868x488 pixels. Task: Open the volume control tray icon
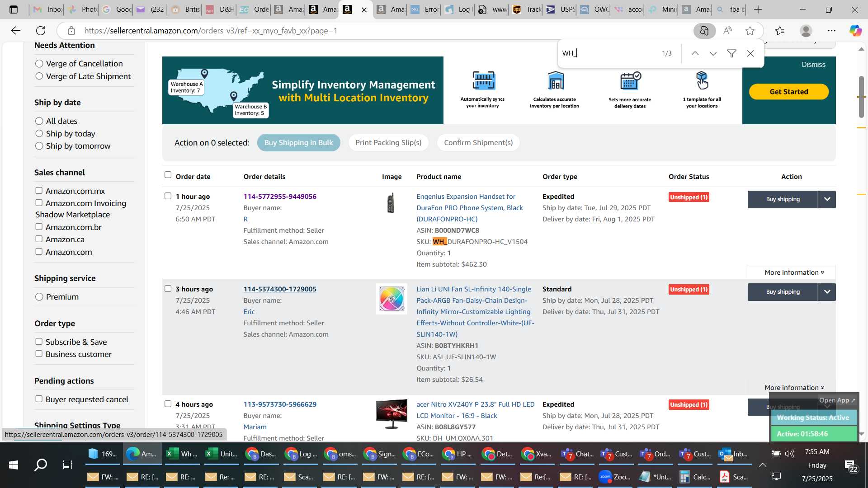[x=789, y=454]
